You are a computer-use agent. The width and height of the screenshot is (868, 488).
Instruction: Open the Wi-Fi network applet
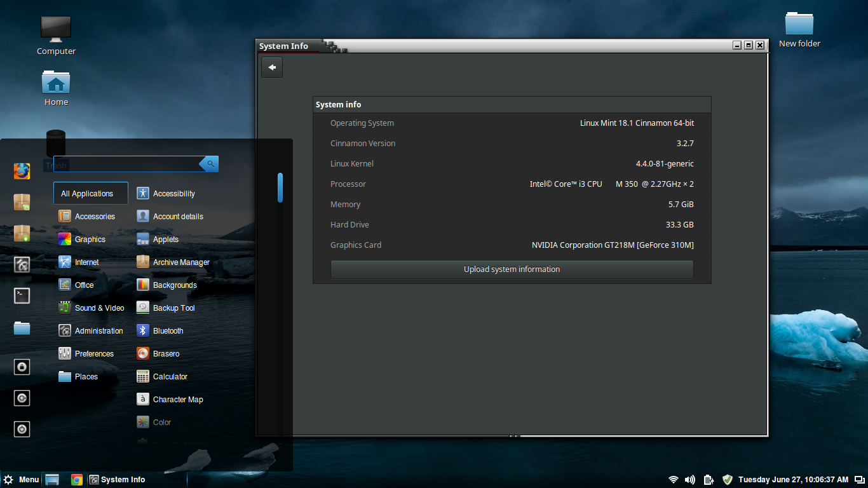point(674,480)
